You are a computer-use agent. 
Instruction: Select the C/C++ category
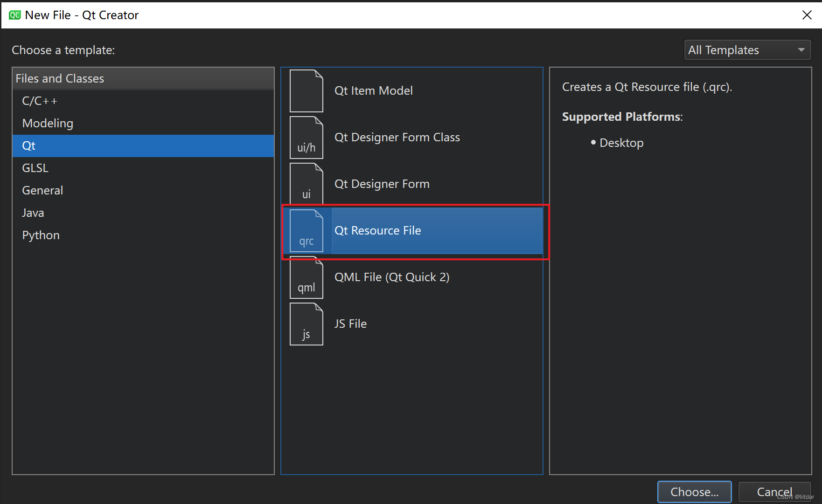[143, 101]
